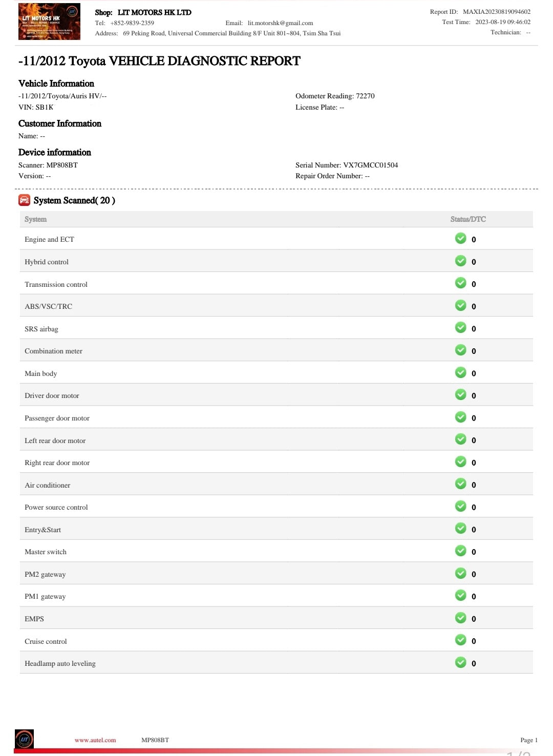
Task: Click the EMPS green check icon
Action: pos(461,618)
